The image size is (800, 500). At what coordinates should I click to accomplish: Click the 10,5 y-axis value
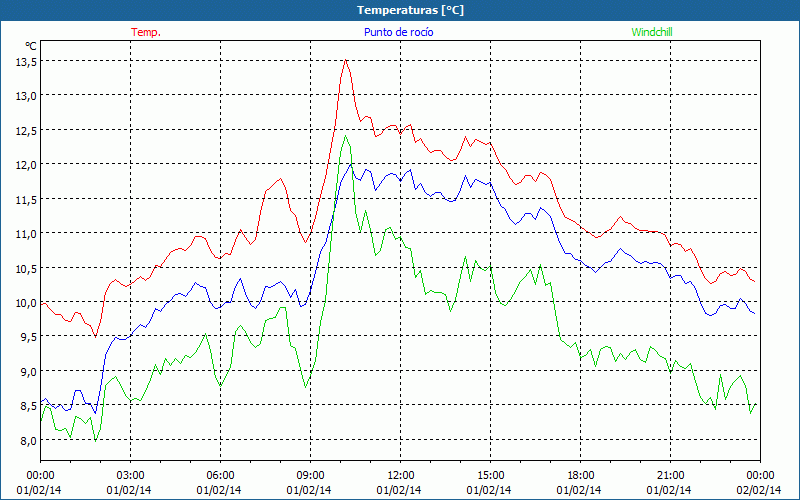[x=26, y=268]
